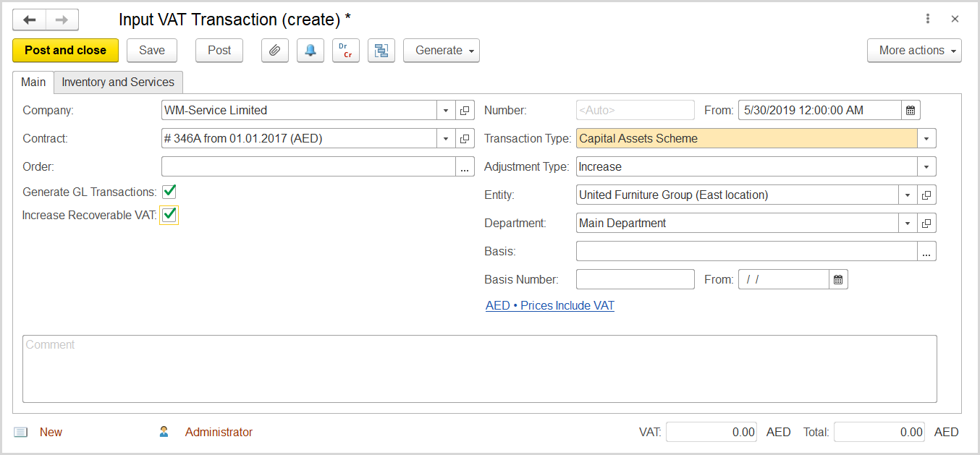Image resolution: width=980 pixels, height=455 pixels.
Task: Switch to Inventory and Services tab
Action: coord(118,82)
